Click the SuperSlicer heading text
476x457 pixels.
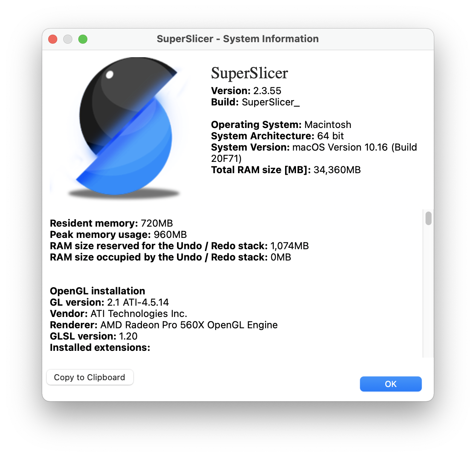coord(249,73)
